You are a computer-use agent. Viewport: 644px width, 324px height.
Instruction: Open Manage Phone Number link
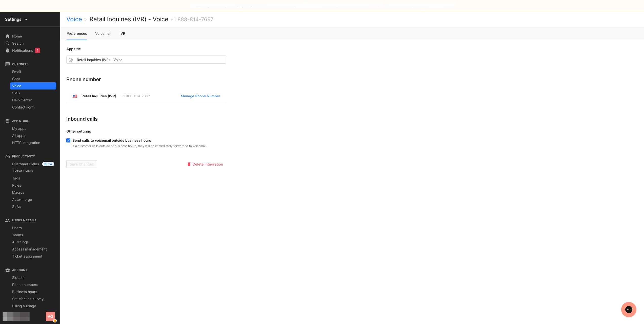200,96
